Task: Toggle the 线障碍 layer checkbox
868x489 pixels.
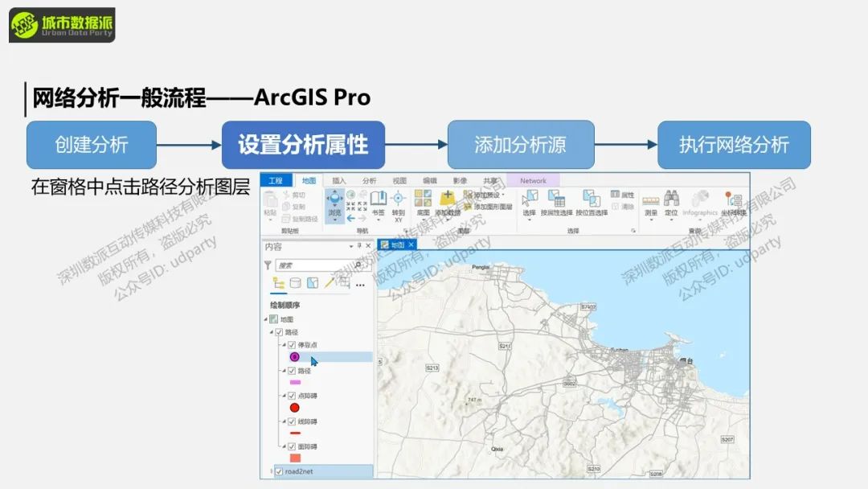Action: coord(292,421)
